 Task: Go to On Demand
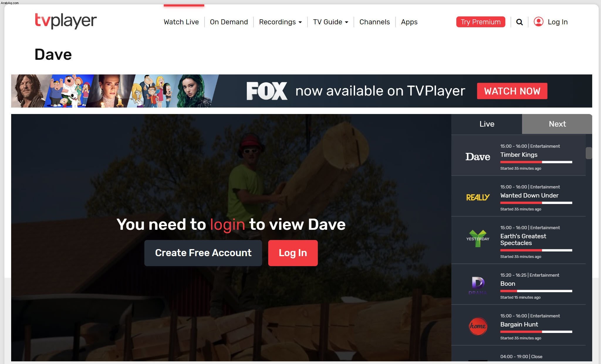pyautogui.click(x=229, y=22)
